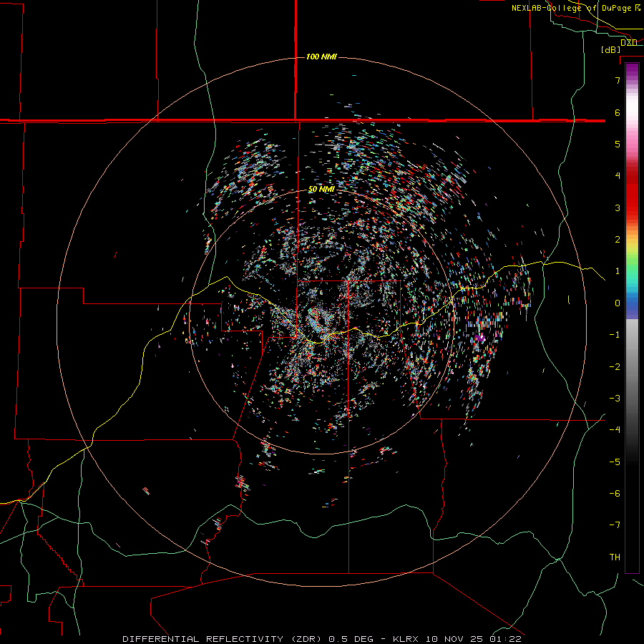Click the 10 NOV 25 01:22 timestamp

tap(473, 639)
